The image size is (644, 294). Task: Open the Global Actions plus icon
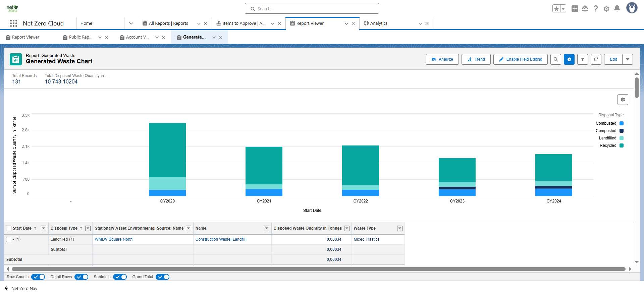575,9
